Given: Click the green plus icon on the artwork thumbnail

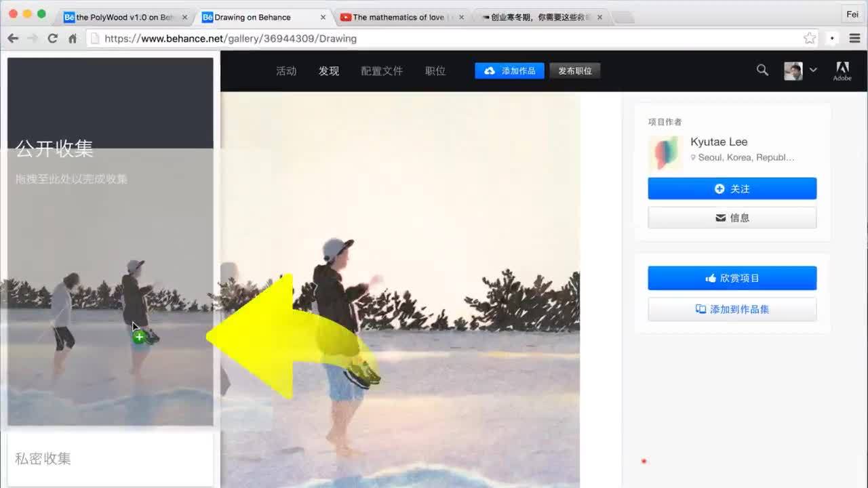Looking at the screenshot, I should [138, 336].
